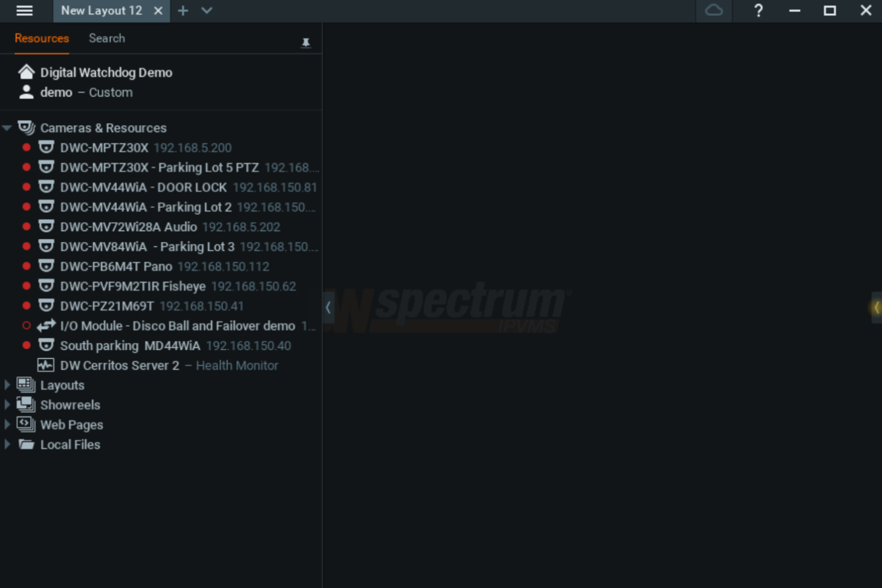The image size is (882, 588).
Task: Expand the Showreels tree node
Action: [7, 405]
